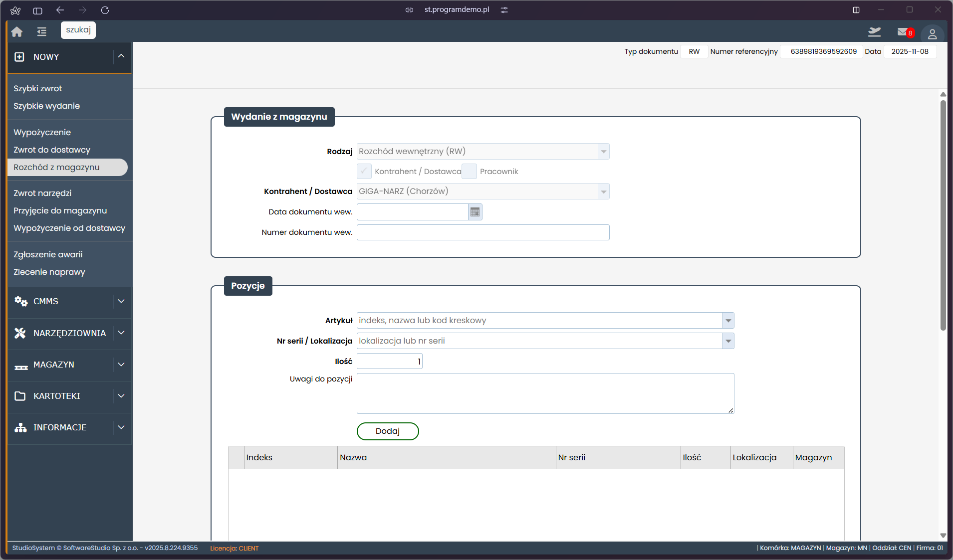Open the messages envelope icon

click(903, 32)
